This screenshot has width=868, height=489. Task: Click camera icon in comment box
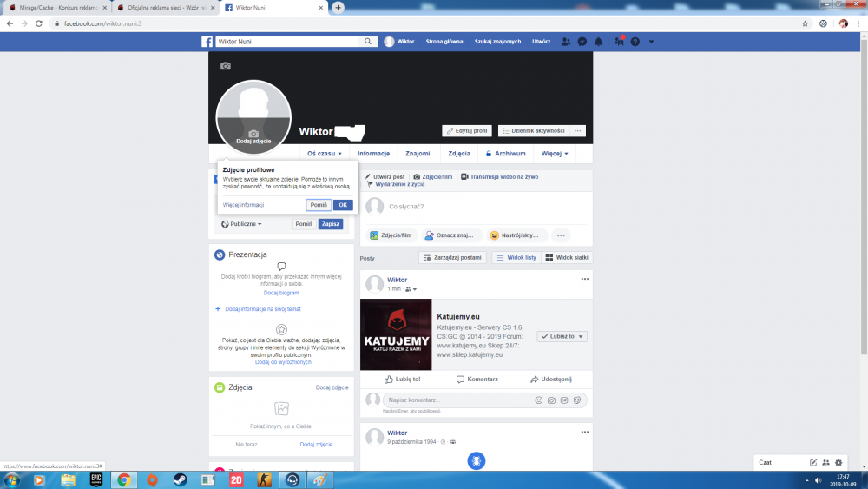tap(551, 400)
